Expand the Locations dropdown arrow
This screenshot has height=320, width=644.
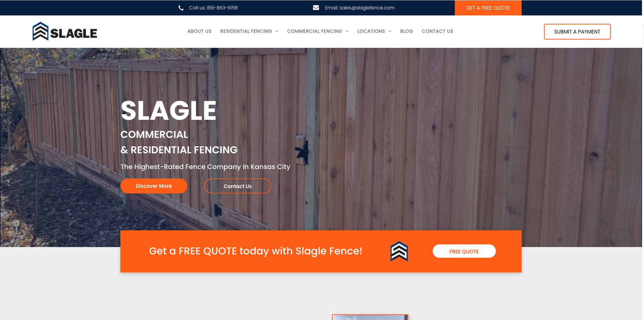pos(390,31)
